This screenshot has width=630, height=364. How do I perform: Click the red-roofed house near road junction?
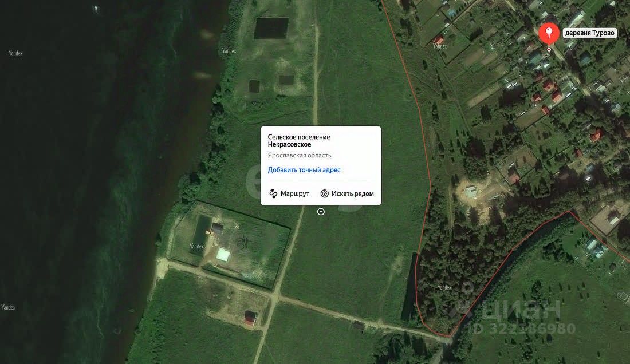tap(250, 318)
